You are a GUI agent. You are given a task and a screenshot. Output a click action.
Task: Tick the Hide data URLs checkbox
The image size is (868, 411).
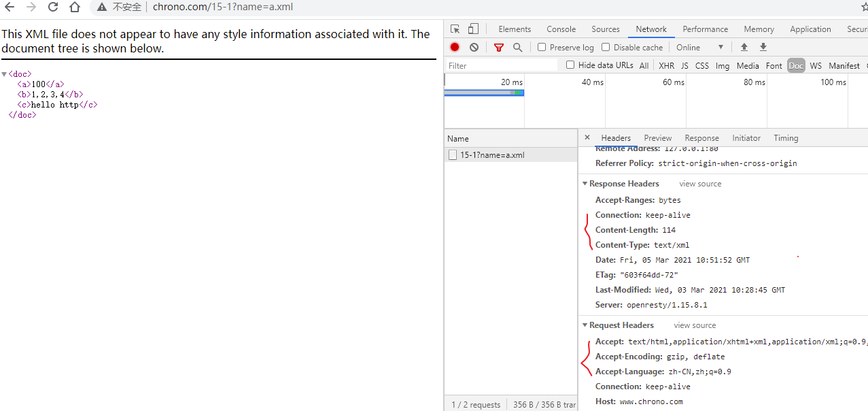pyautogui.click(x=570, y=65)
